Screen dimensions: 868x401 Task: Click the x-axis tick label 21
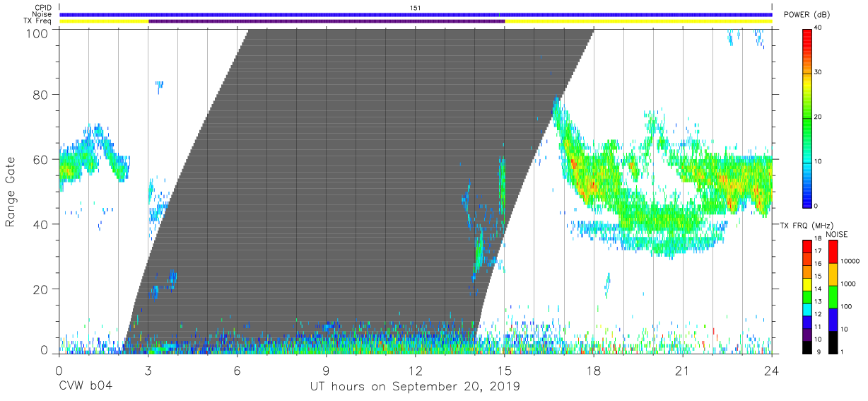point(682,370)
